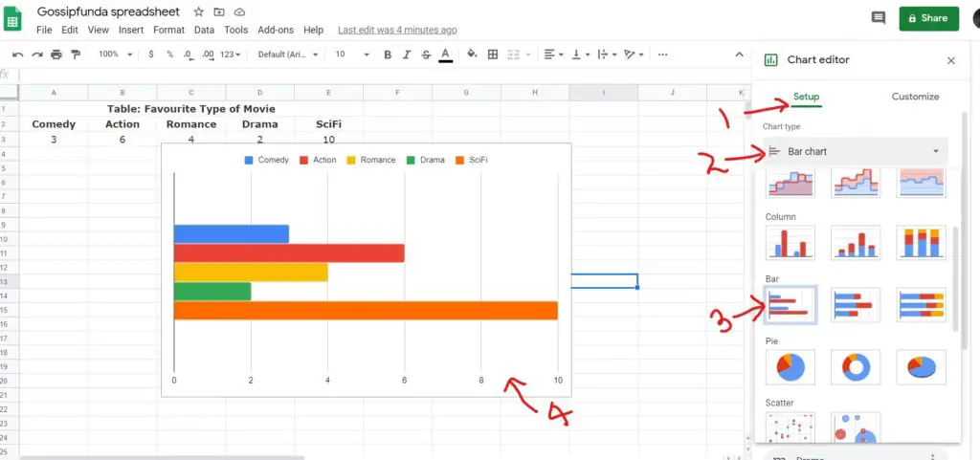Select the stacked column chart thumbnail
The height and width of the screenshot is (460, 980).
[x=856, y=243]
